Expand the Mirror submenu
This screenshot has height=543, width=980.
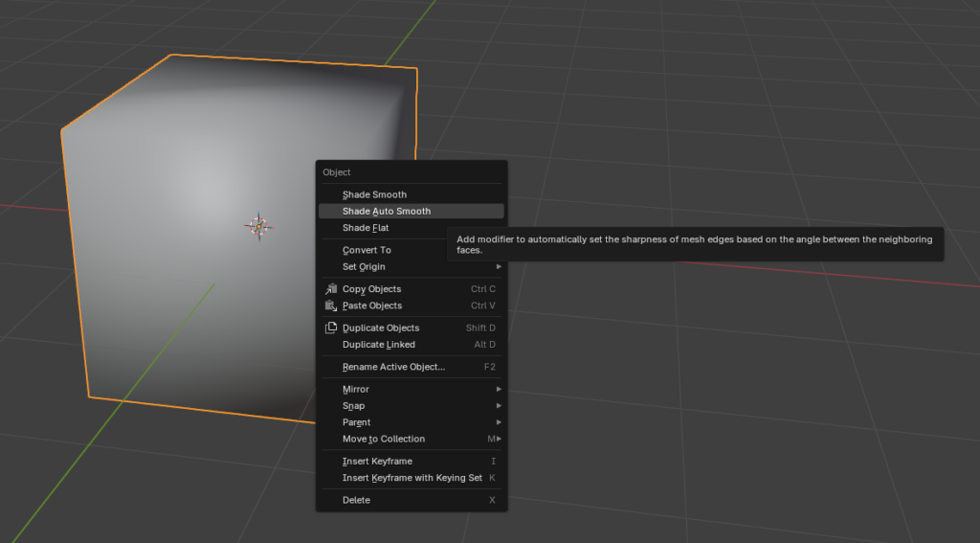click(356, 389)
